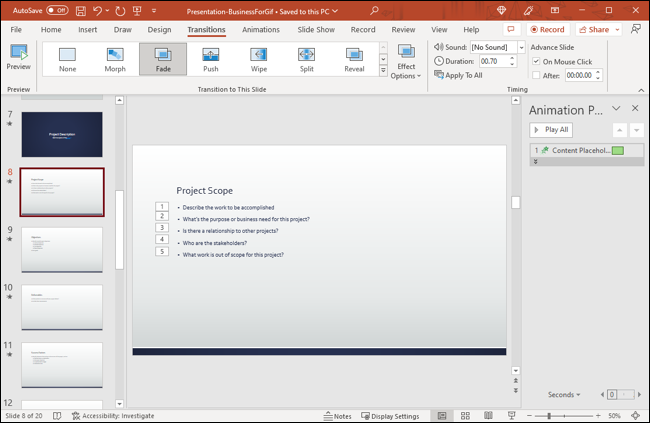Screen dimensions: 650x423
Task: Open the search magnifier in the title bar
Action: coord(374,10)
